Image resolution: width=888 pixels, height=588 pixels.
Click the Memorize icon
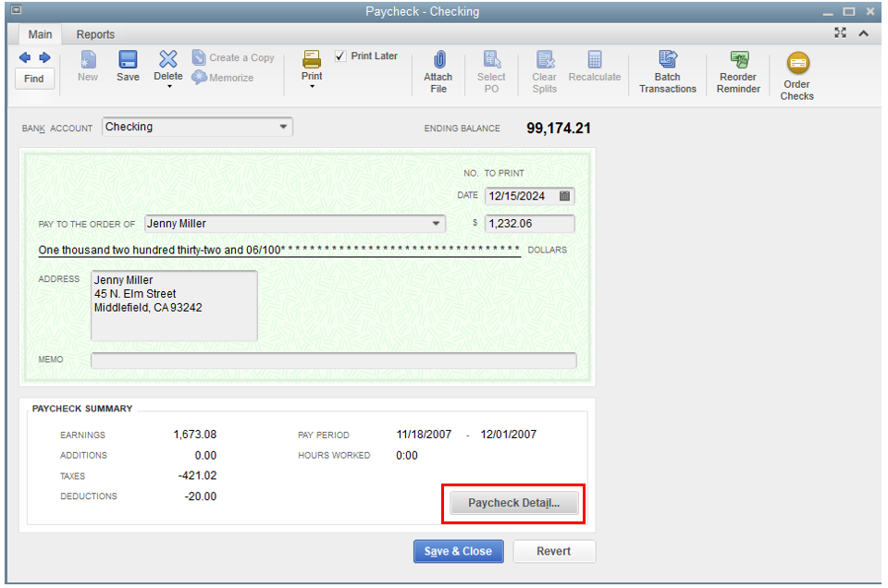(200, 78)
